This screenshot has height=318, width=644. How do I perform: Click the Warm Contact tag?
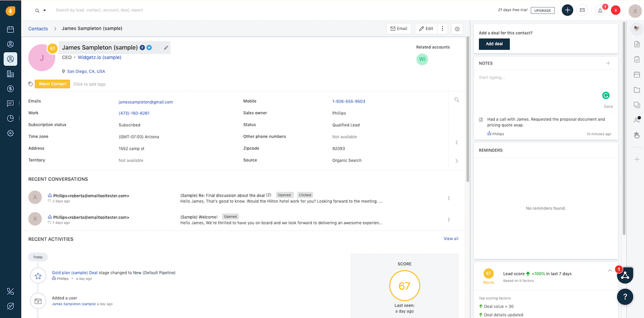click(x=52, y=84)
